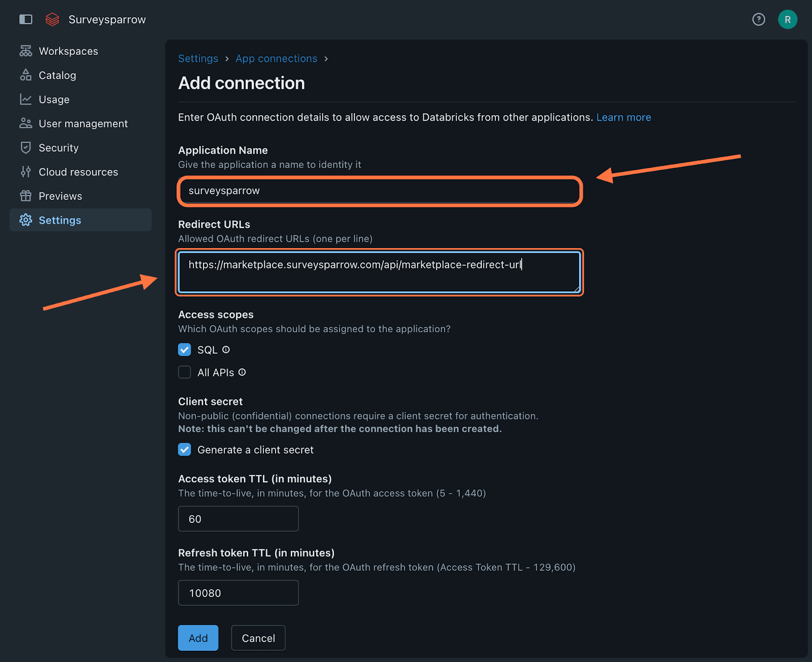Focus the Refresh token TTL field
812x662 pixels.
238,593
